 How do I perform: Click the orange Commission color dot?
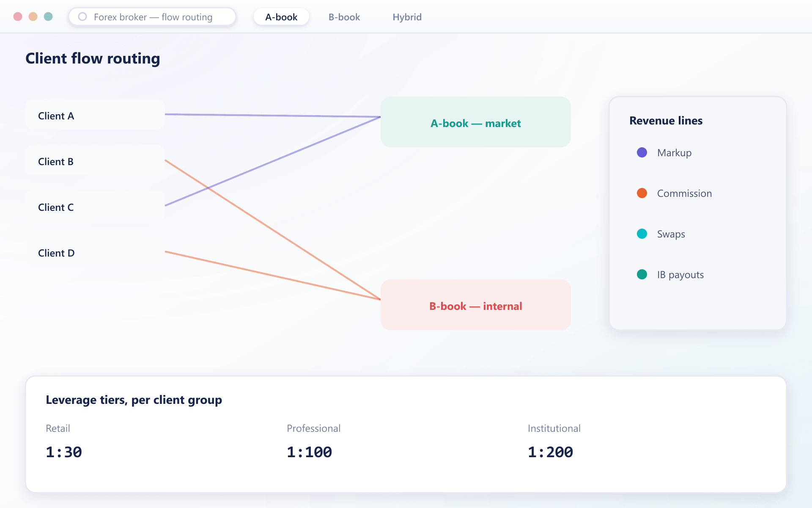[642, 193]
